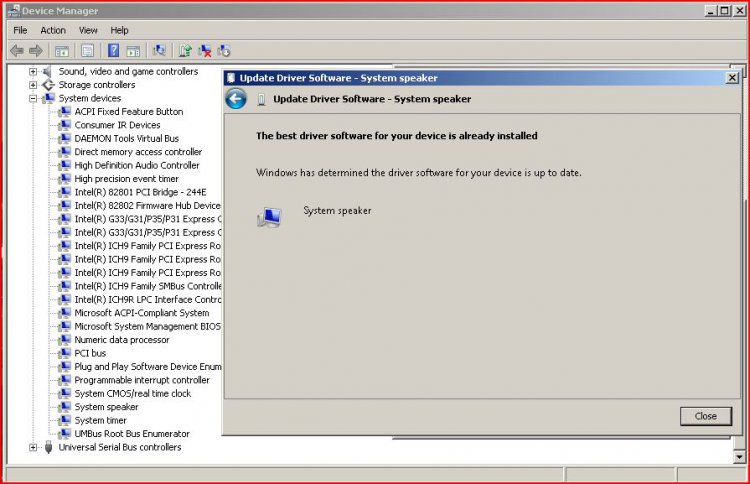Select System CMOS/real time clock
750x484 pixels.
point(132,394)
